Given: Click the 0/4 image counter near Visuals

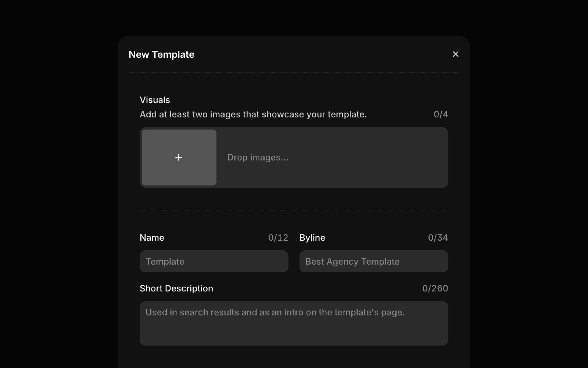Looking at the screenshot, I should pos(441,114).
